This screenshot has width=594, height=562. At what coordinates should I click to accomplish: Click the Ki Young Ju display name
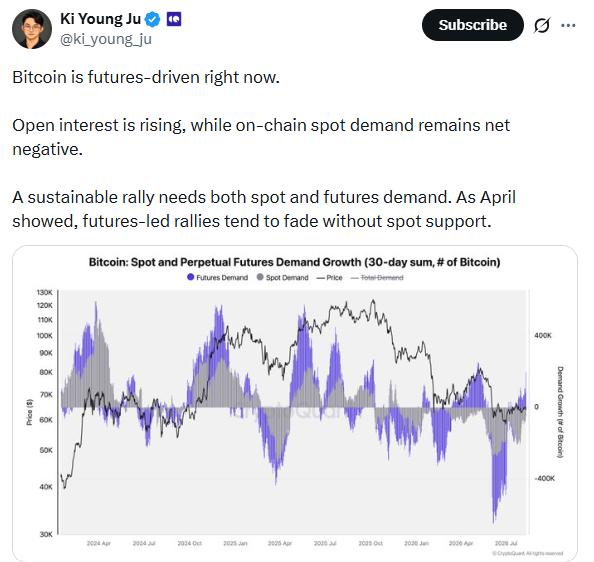(100, 19)
